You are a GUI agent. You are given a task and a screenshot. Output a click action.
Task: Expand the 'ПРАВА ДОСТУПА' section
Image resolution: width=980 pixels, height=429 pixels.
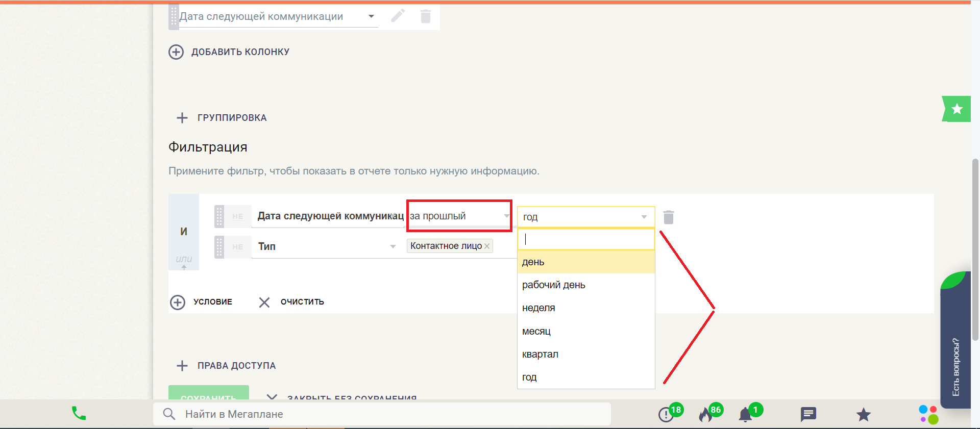236,366
